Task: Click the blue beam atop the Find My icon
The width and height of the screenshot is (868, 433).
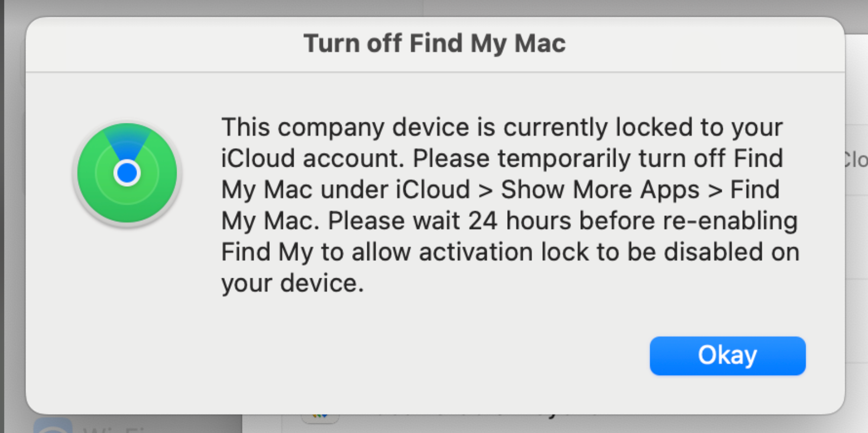Action: pyautogui.click(x=127, y=139)
